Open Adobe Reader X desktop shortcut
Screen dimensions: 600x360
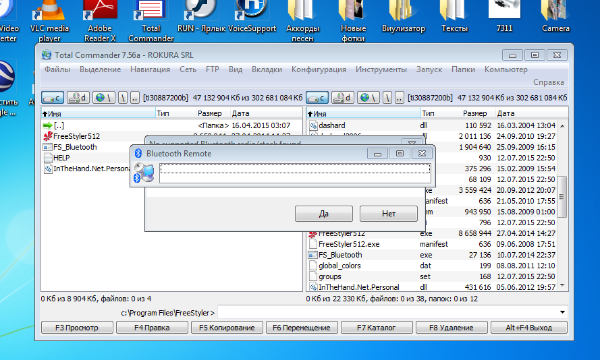pyautogui.click(x=100, y=21)
